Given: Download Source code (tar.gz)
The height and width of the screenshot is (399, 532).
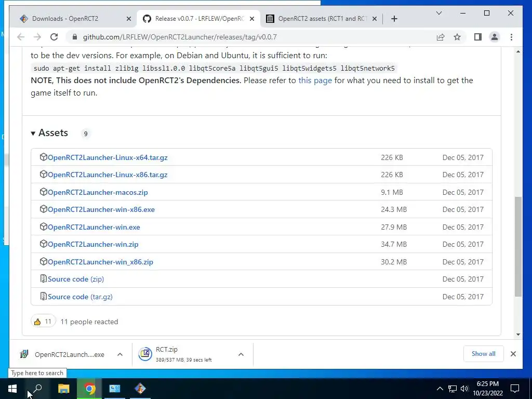Looking at the screenshot, I should 80,297.
